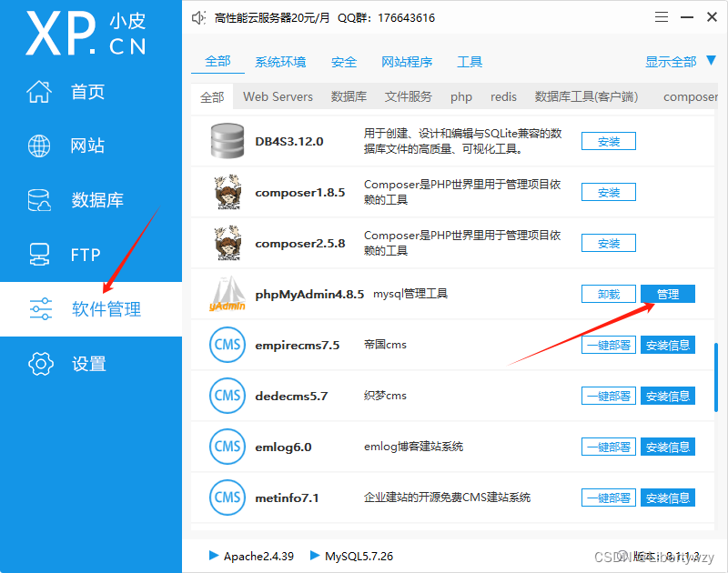728x573 pixels.
Task: Click the 帝国cms description text
Action: pyautogui.click(x=385, y=345)
